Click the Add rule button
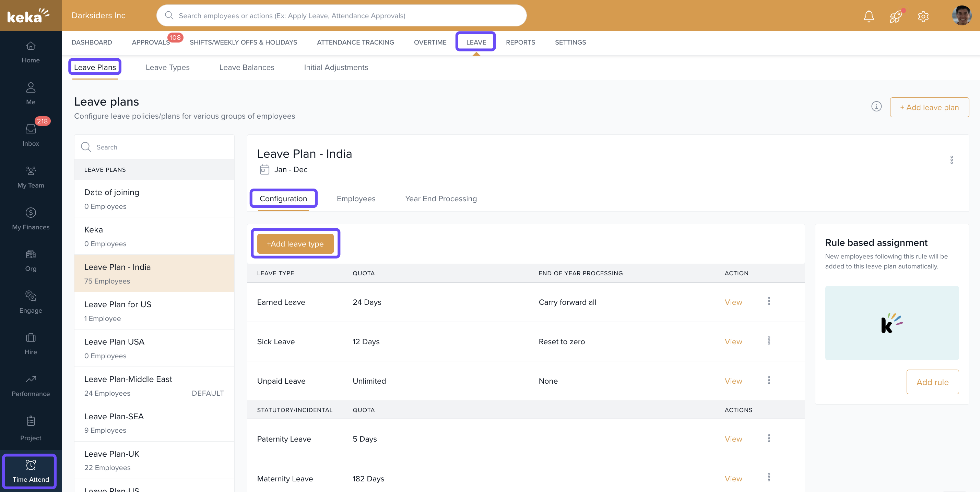Viewport: 980px width, 492px height. click(932, 382)
